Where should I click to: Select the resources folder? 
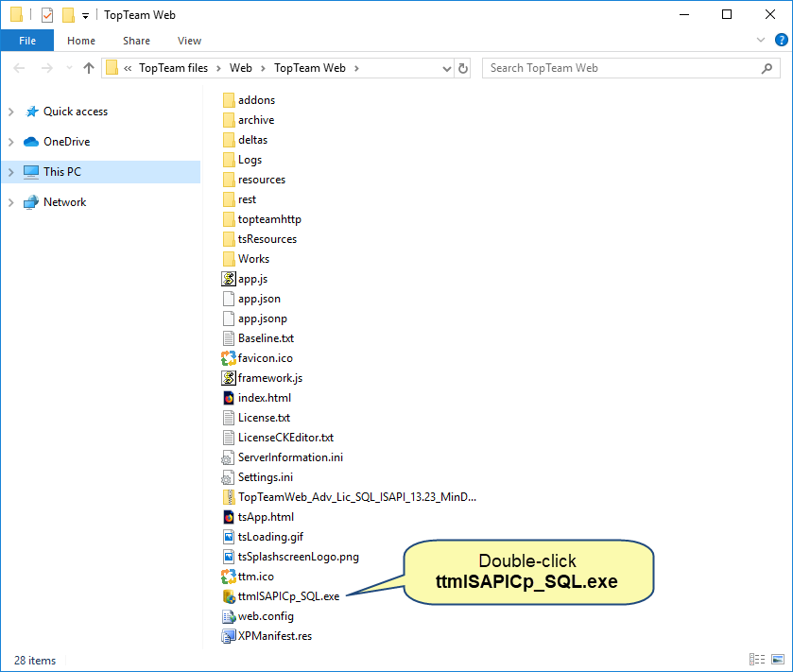click(x=254, y=180)
